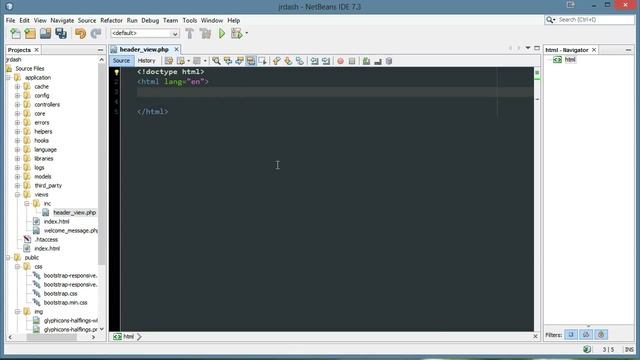Click the gray cylinder icon in editor toolbar

click(x=389, y=61)
